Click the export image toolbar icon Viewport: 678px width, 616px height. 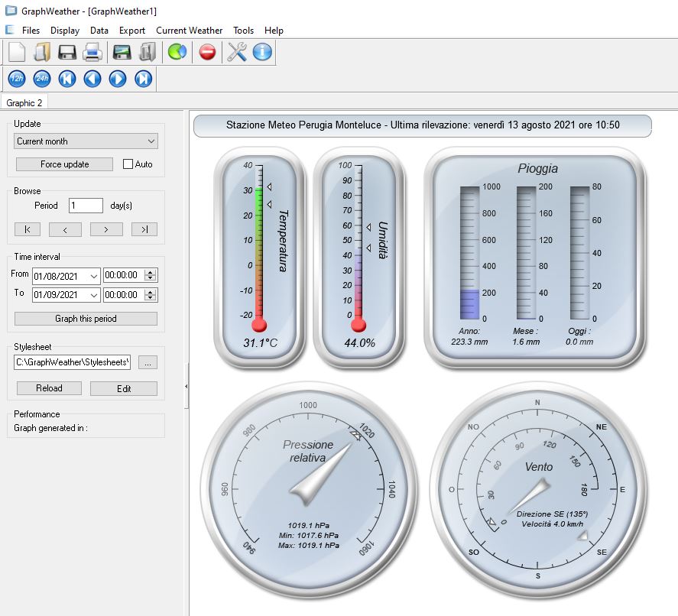pos(122,52)
